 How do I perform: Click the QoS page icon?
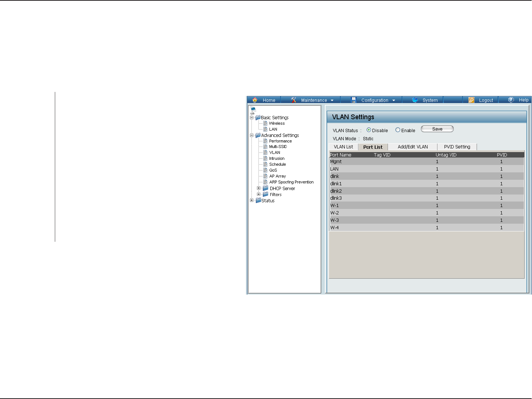coord(265,170)
